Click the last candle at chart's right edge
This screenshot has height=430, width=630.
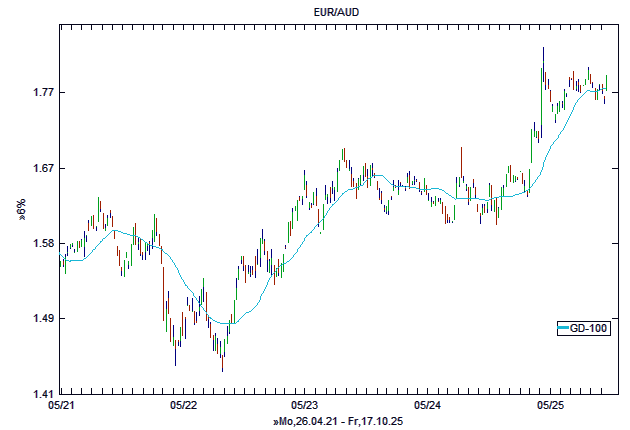point(606,86)
